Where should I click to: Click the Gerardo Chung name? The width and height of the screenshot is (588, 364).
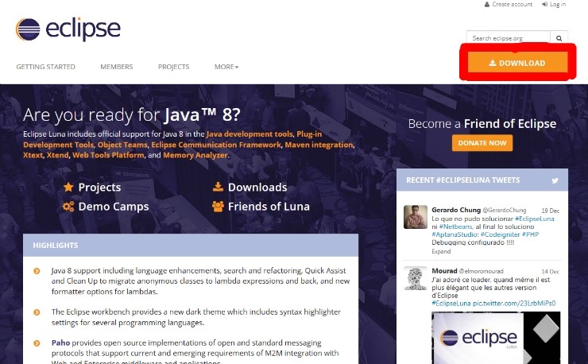click(x=456, y=210)
